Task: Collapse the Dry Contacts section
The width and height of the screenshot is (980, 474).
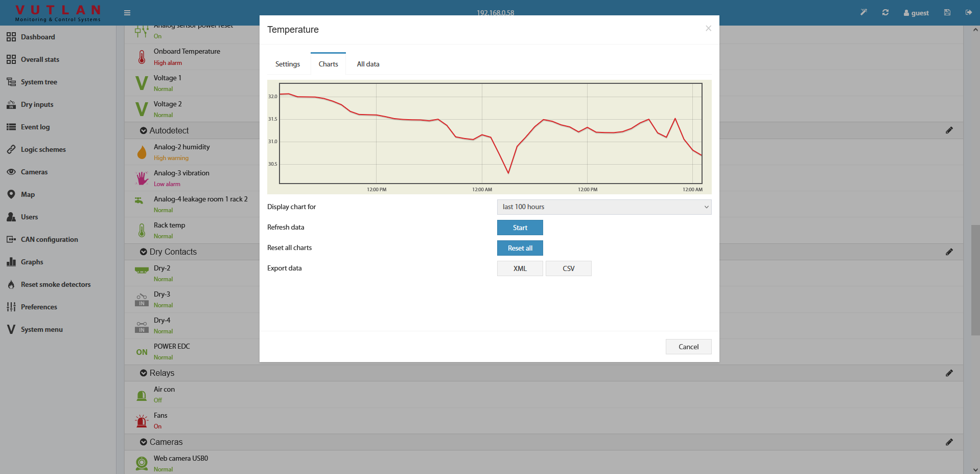Action: pyautogui.click(x=144, y=252)
